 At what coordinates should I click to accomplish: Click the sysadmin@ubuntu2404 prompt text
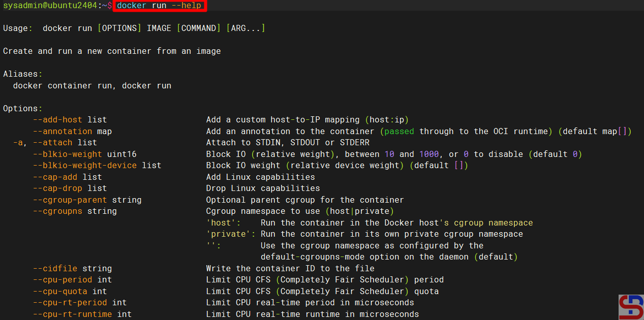(50, 6)
